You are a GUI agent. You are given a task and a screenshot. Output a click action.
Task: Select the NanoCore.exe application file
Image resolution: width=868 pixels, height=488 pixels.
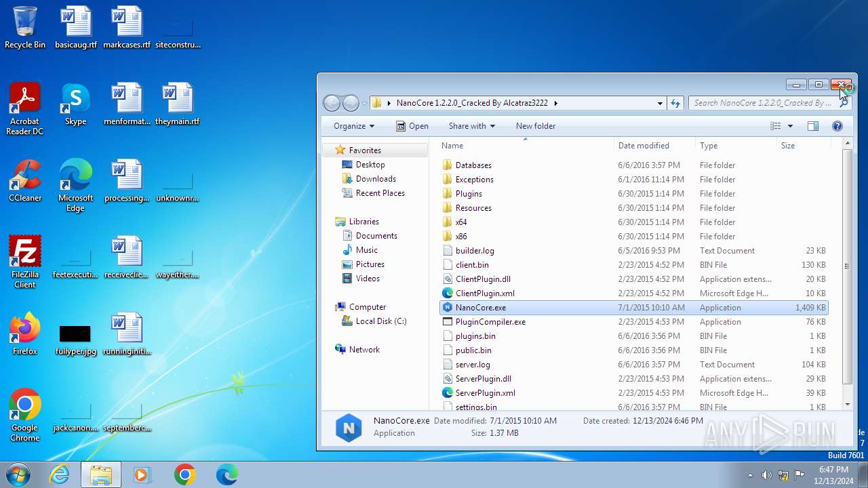tap(633, 308)
